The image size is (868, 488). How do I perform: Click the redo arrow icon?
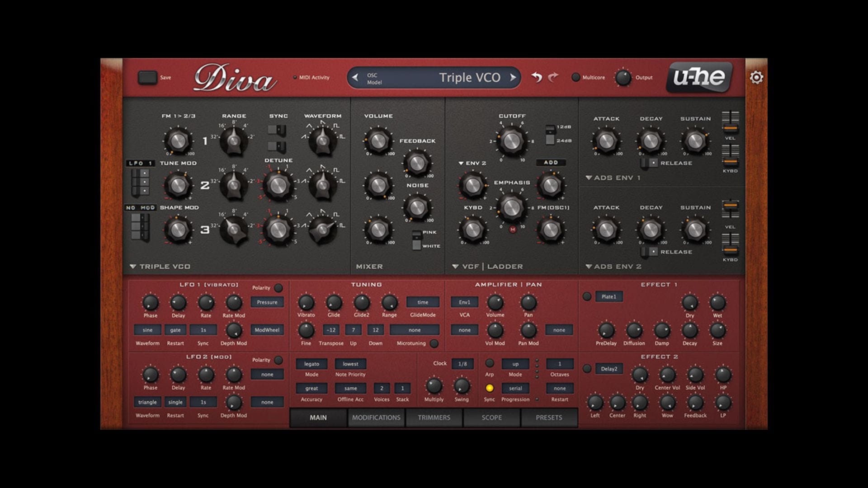pyautogui.click(x=553, y=77)
